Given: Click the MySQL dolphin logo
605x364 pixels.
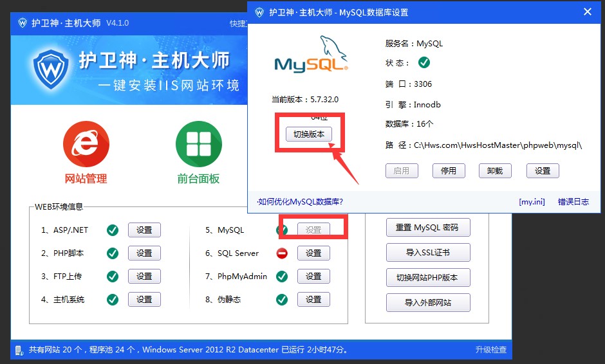Looking at the screenshot, I should point(312,56).
